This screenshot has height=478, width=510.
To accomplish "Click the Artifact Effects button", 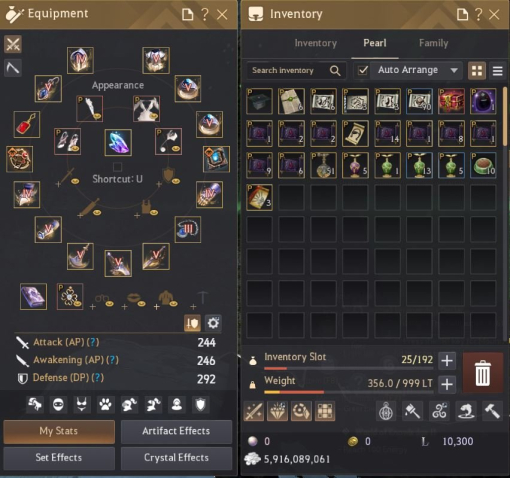I will point(176,431).
